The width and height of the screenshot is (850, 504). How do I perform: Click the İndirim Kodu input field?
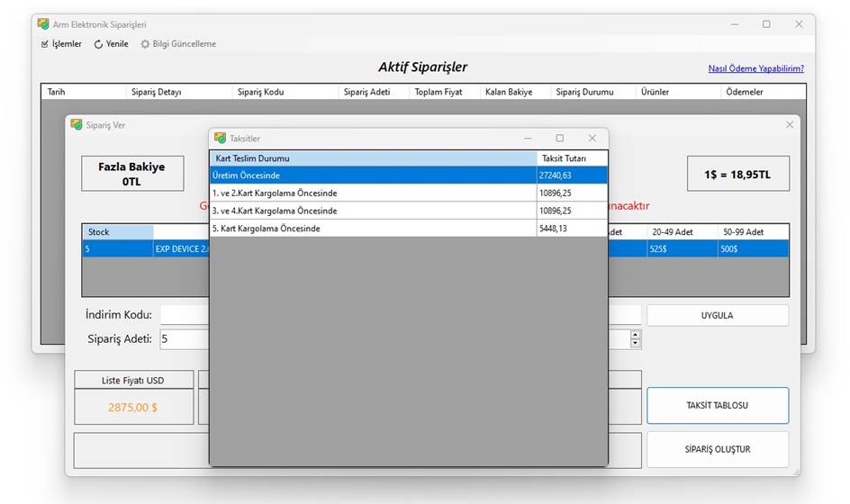pos(184,315)
